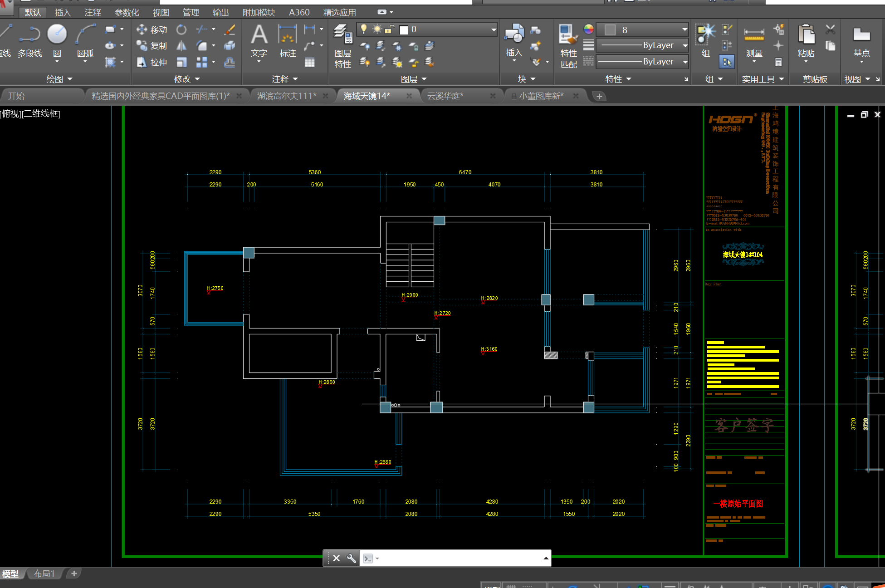Click the Rotate tool icon

(181, 30)
